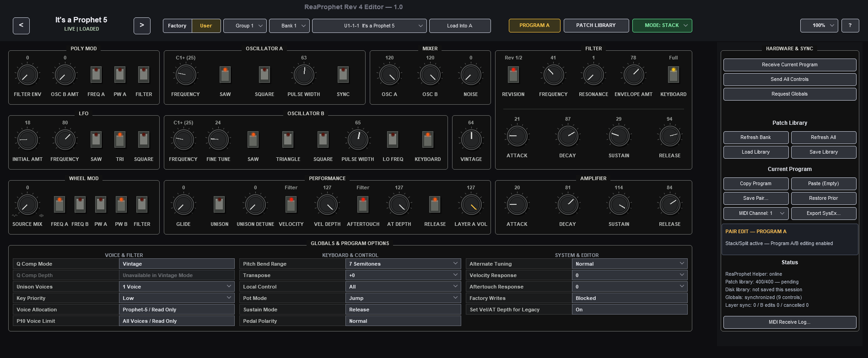868x358 pixels.
Task: Click the Wheel Mod SOURCE MIX knob
Action: [27, 205]
